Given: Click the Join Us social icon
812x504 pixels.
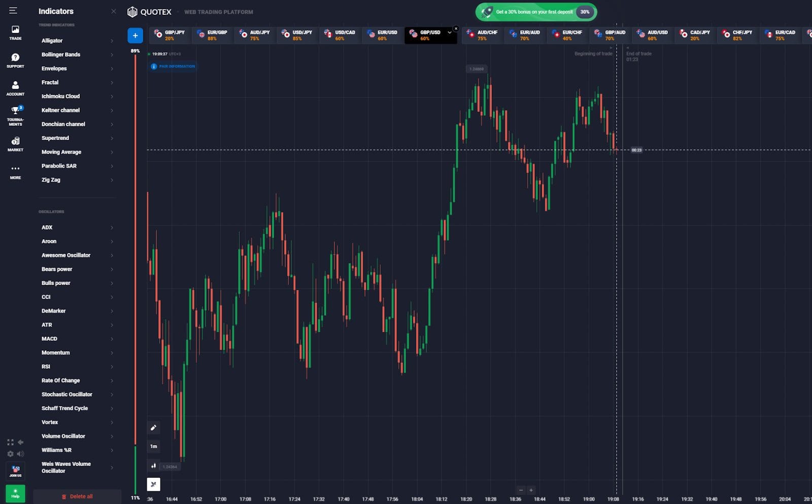Looking at the screenshot, I should (x=15, y=471).
